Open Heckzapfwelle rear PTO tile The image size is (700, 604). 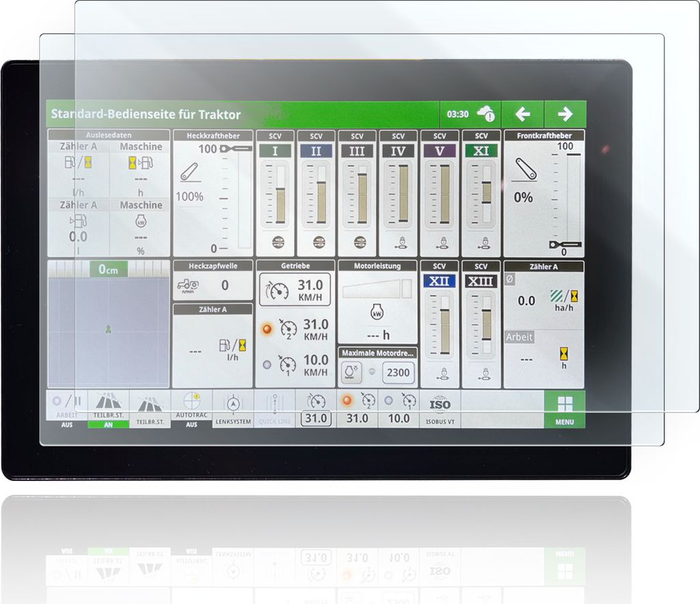(x=213, y=281)
